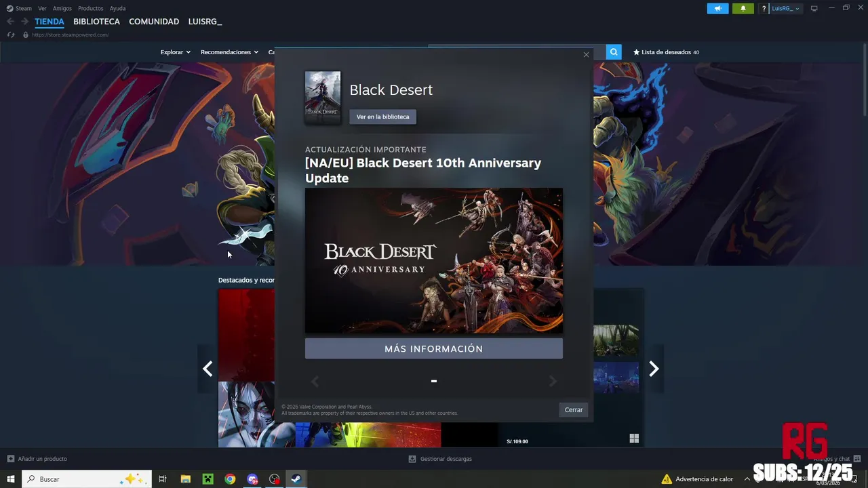Switch to the BIBLIOTECA tab
The height and width of the screenshot is (488, 868).
pos(96,22)
